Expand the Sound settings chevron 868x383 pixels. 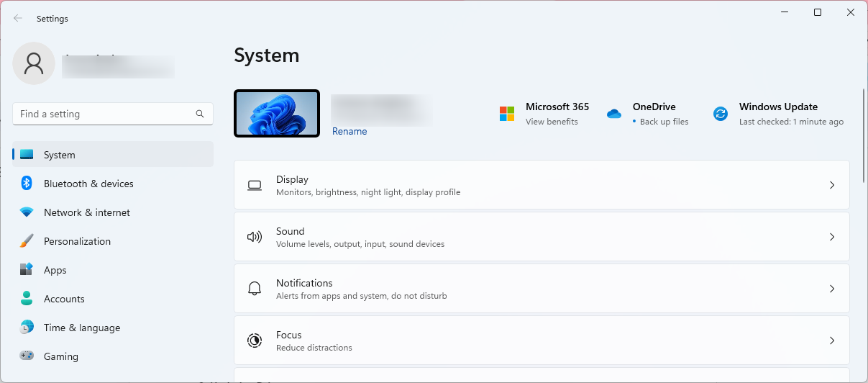pos(832,237)
